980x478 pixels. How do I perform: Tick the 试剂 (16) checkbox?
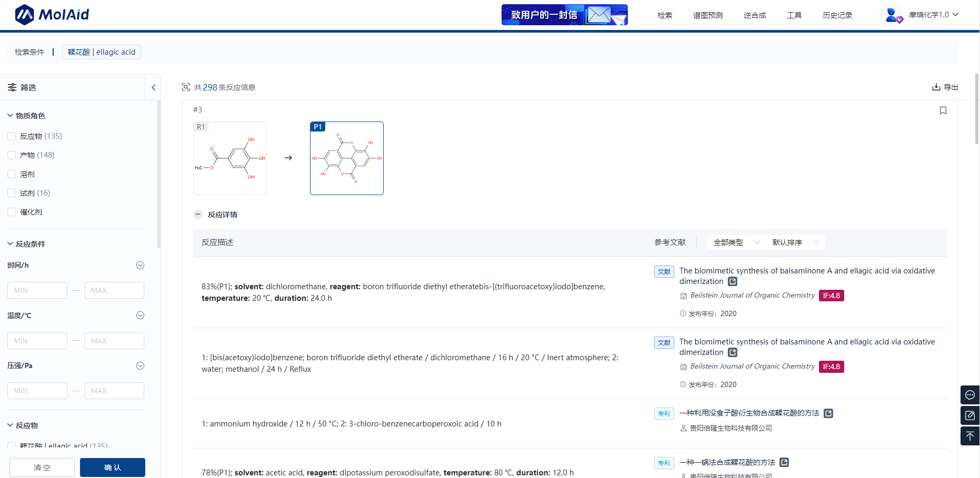tap(12, 193)
